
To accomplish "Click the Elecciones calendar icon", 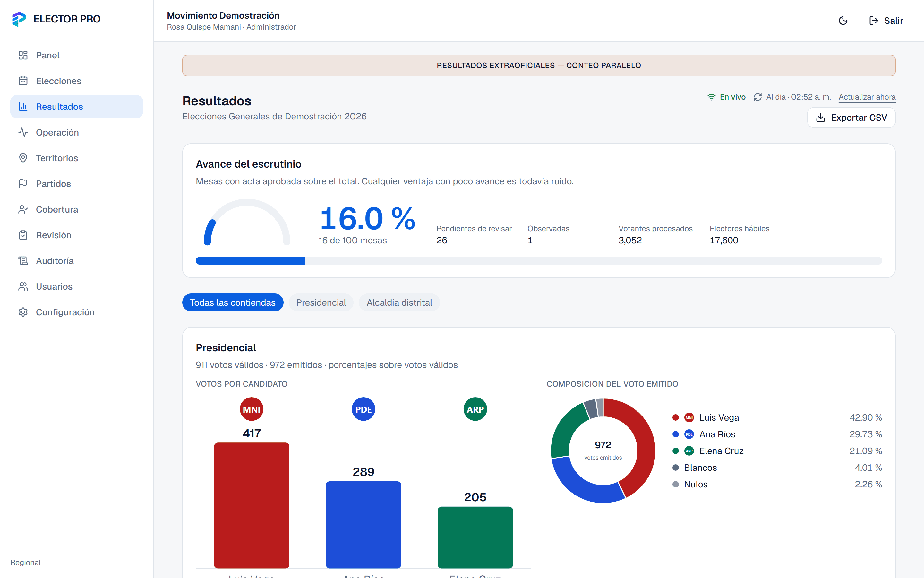I will (23, 81).
